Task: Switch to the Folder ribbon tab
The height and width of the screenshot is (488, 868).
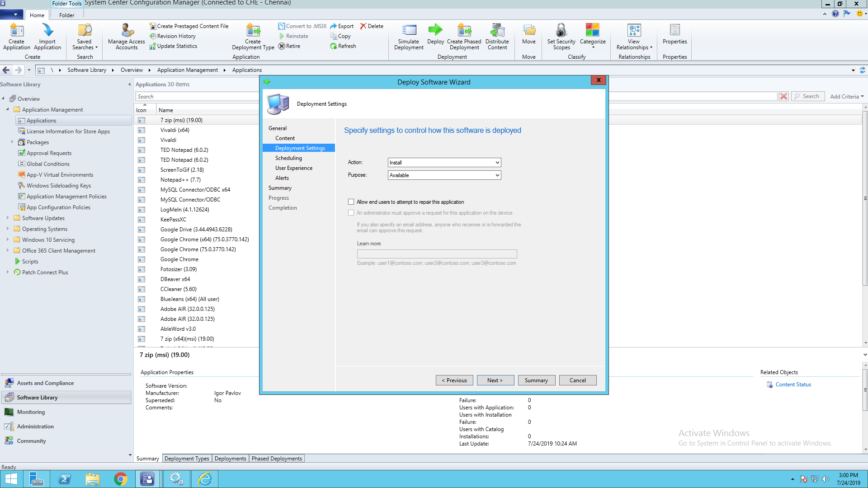Action: [x=66, y=15]
